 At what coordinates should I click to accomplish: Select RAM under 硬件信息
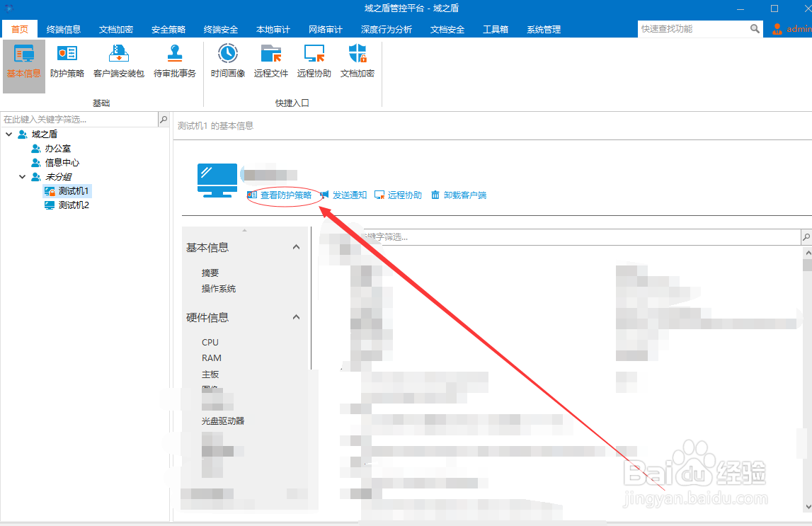pos(211,358)
